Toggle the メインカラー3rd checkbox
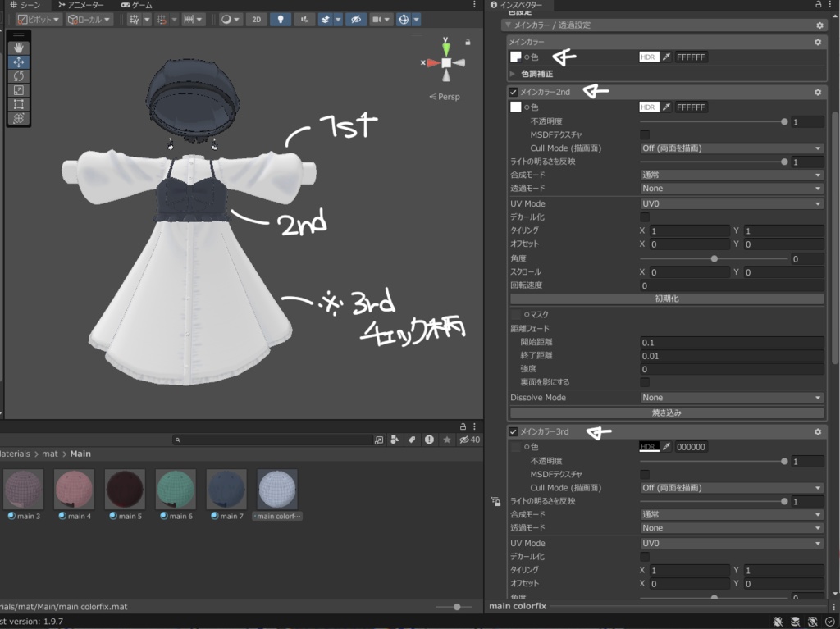Viewport: 840px width, 629px height. (x=514, y=431)
